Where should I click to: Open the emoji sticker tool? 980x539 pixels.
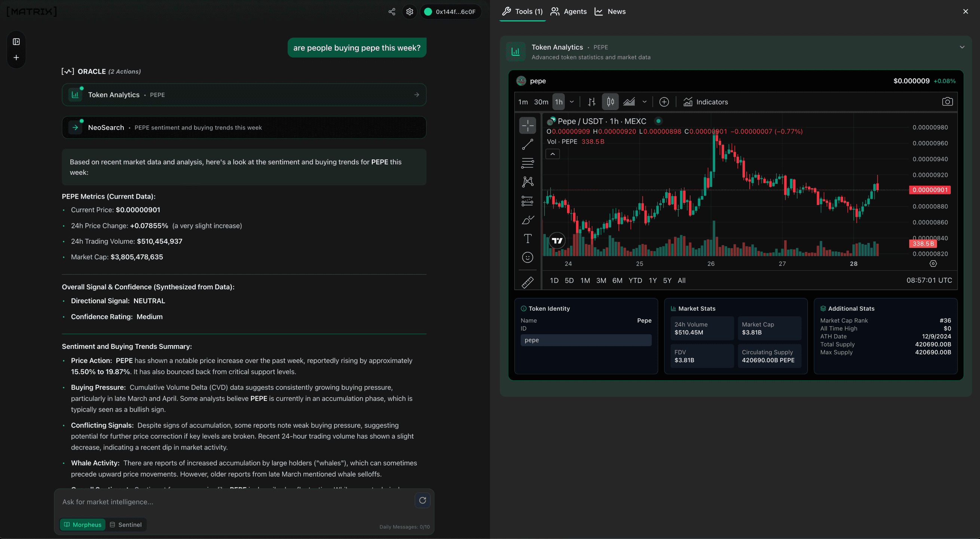coord(528,257)
